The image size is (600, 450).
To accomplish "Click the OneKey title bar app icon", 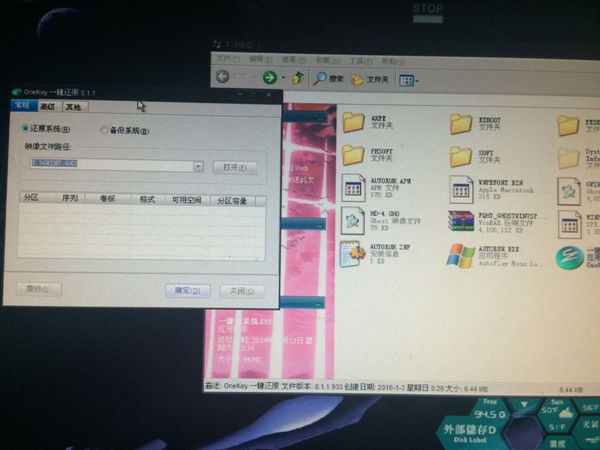I will click(x=16, y=92).
